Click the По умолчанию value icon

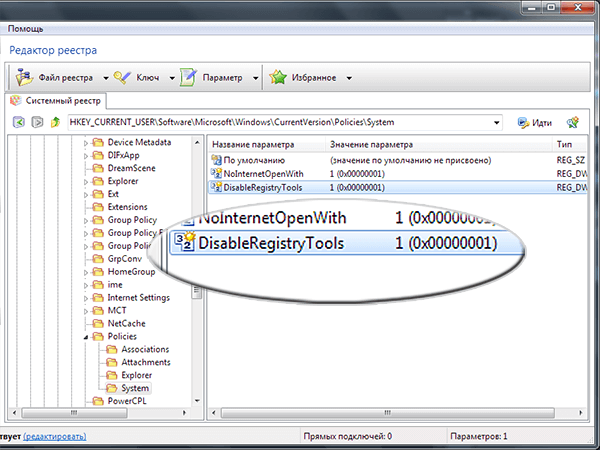click(x=217, y=160)
